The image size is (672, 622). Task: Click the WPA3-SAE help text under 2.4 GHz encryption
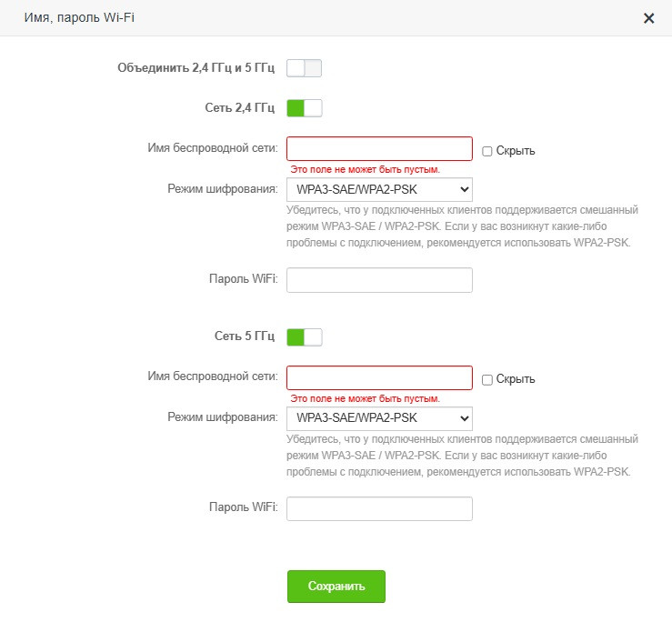(462, 226)
